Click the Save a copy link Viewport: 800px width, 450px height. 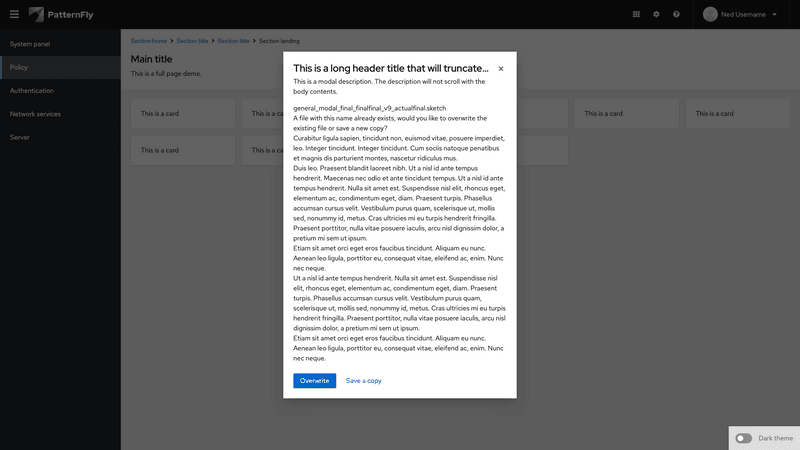pyautogui.click(x=363, y=381)
